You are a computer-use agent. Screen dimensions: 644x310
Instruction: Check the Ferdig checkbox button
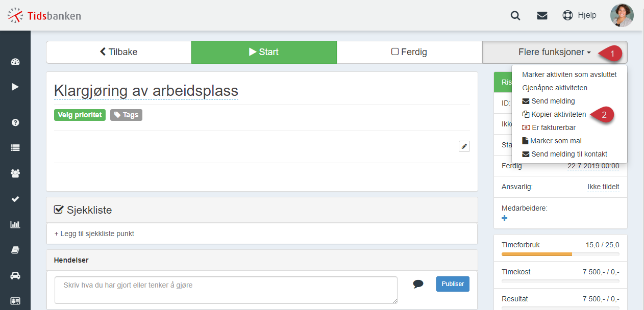409,52
